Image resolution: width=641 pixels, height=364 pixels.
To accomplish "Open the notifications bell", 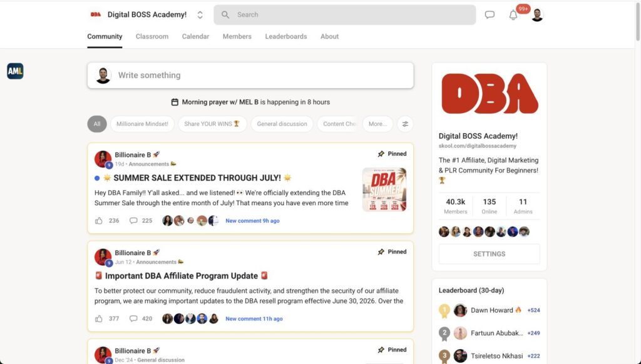I will coord(513,15).
